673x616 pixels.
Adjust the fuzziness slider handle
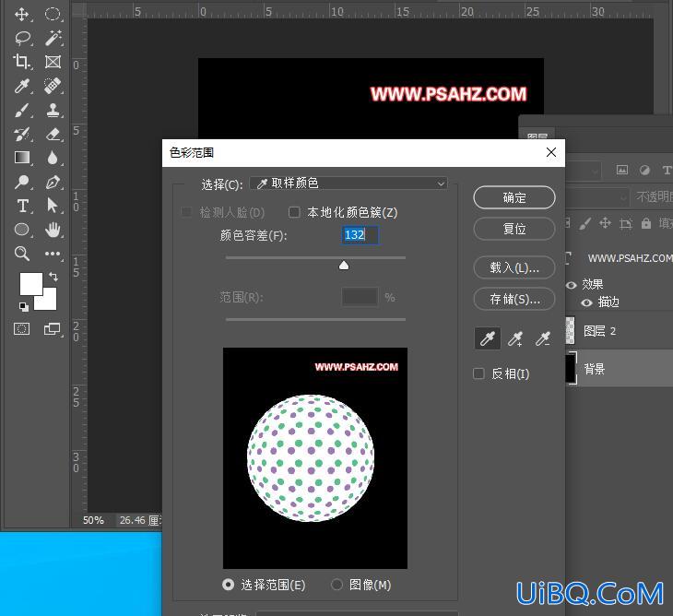coord(344,266)
